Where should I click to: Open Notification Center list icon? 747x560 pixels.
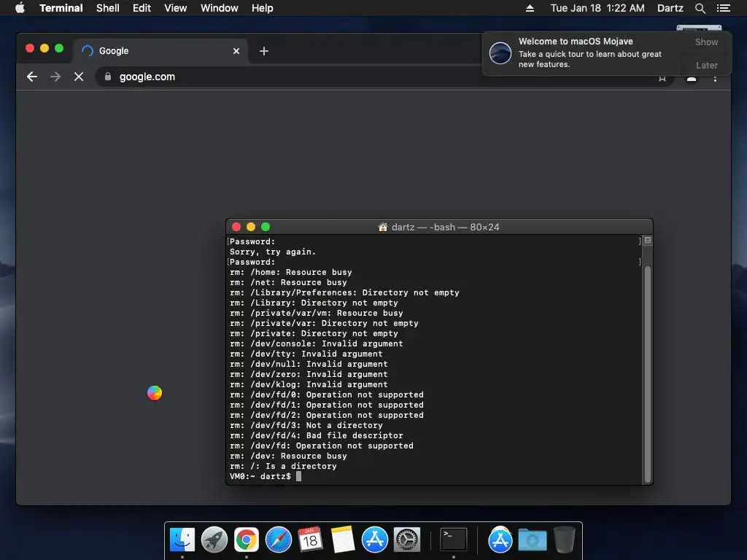pyautogui.click(x=723, y=8)
